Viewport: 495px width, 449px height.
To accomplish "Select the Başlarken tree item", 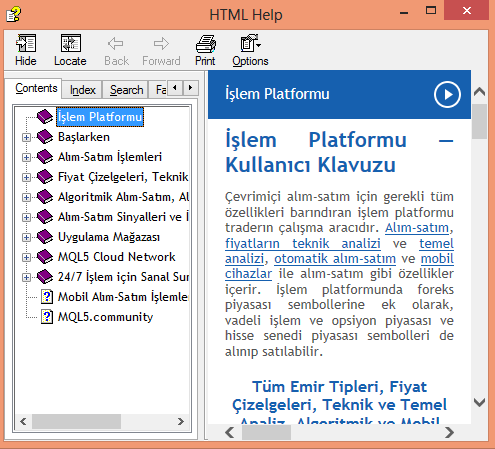I will point(84,137).
